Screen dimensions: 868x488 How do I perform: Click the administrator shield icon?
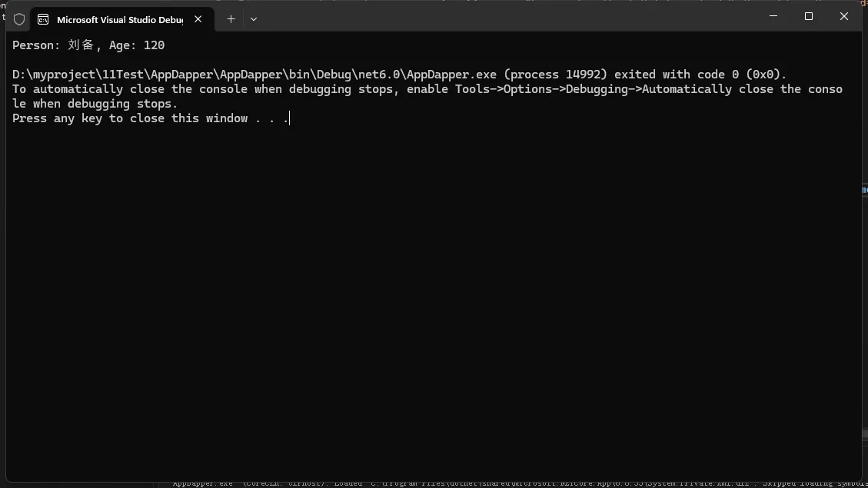click(x=19, y=19)
